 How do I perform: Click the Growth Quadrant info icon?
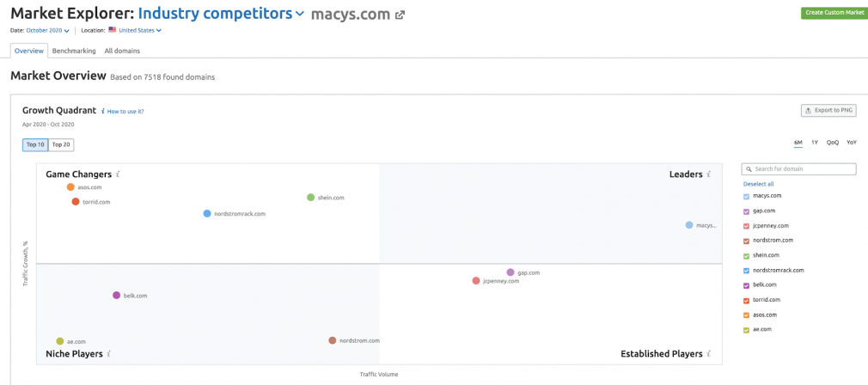[x=103, y=111]
